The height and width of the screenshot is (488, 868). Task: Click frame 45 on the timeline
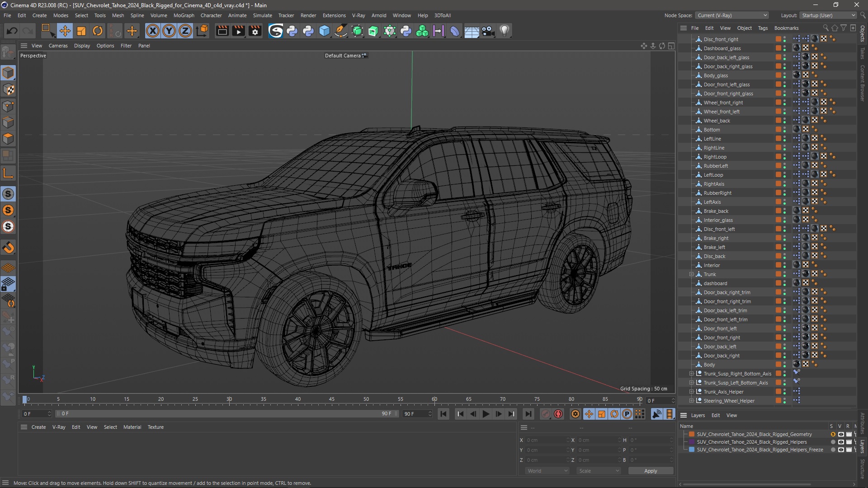point(332,399)
